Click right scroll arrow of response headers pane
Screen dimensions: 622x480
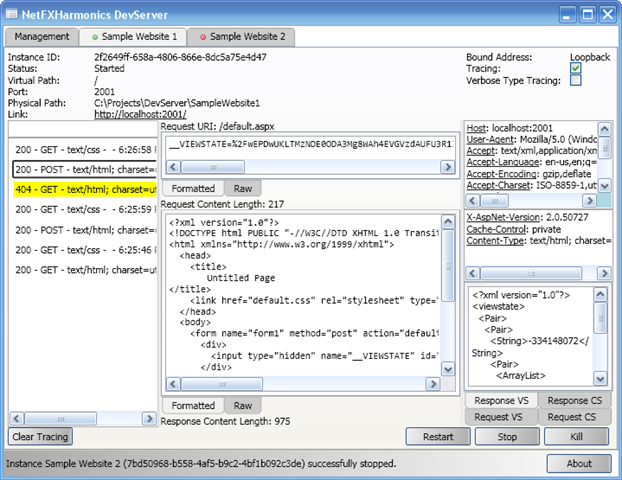[604, 273]
